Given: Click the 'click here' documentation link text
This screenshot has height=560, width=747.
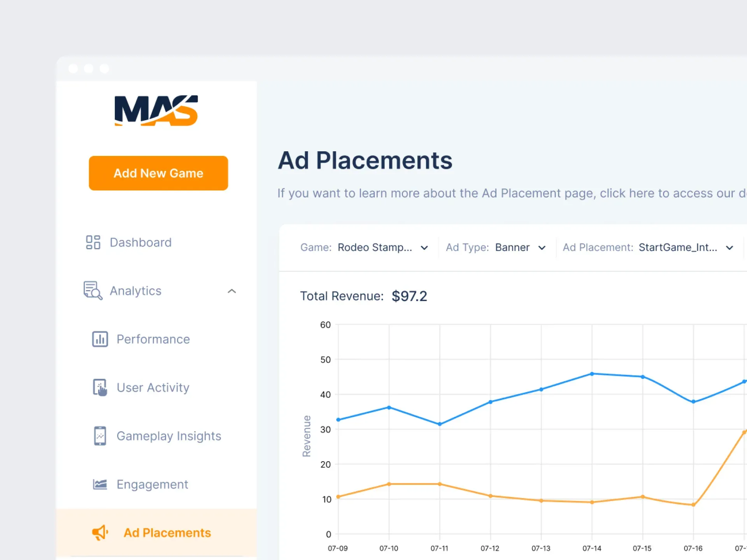Looking at the screenshot, I should click(627, 193).
